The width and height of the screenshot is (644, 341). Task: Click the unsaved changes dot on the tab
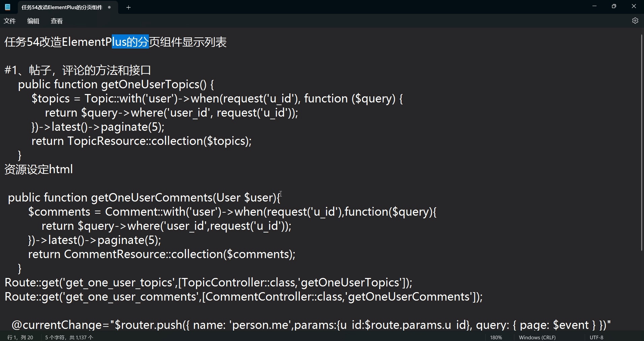[x=109, y=7]
